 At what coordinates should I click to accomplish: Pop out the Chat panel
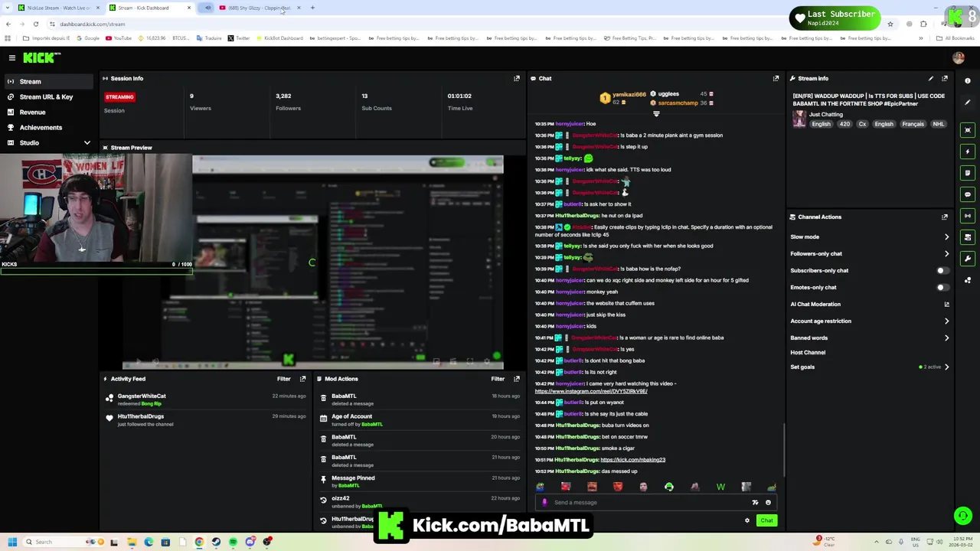[x=776, y=78]
